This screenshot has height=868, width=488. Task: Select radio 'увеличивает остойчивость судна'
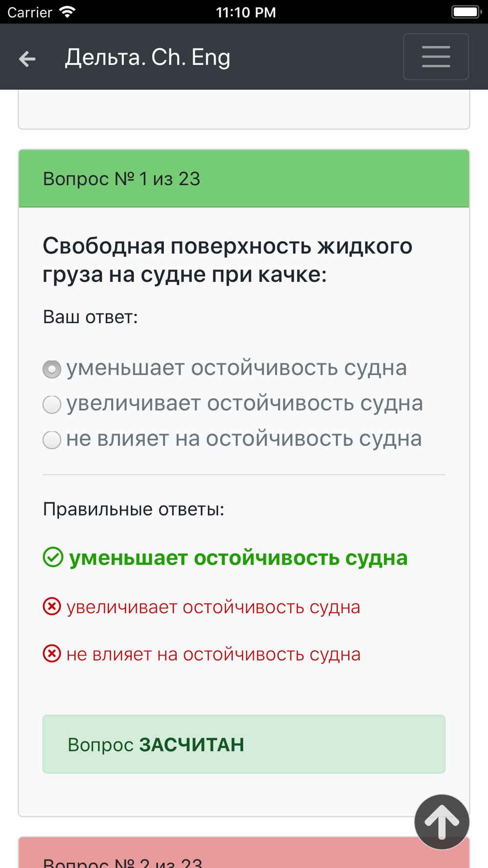point(52,404)
